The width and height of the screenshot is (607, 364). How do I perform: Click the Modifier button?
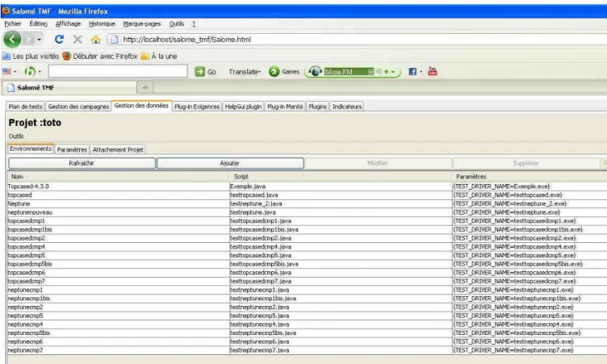[378, 163]
